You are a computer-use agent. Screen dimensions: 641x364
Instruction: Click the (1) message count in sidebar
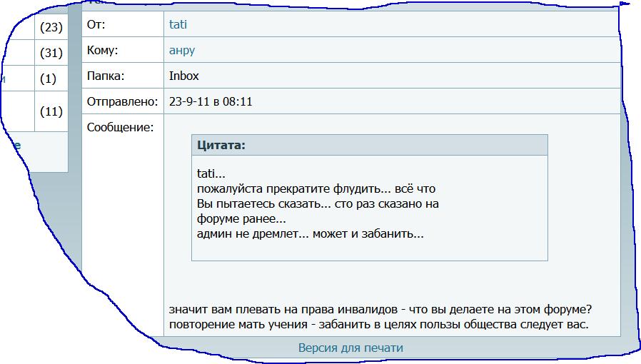[48, 79]
